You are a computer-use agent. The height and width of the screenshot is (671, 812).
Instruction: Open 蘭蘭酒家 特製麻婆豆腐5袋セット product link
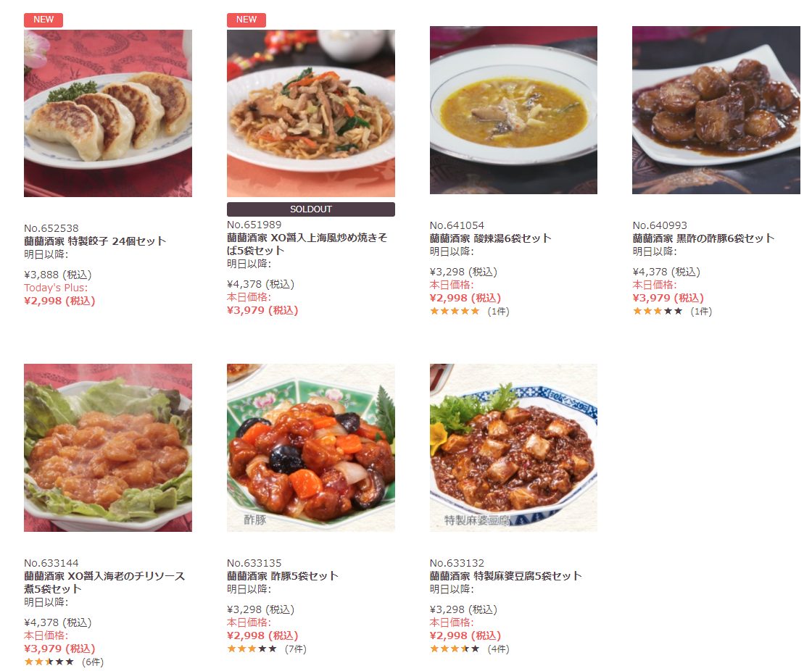(506, 576)
